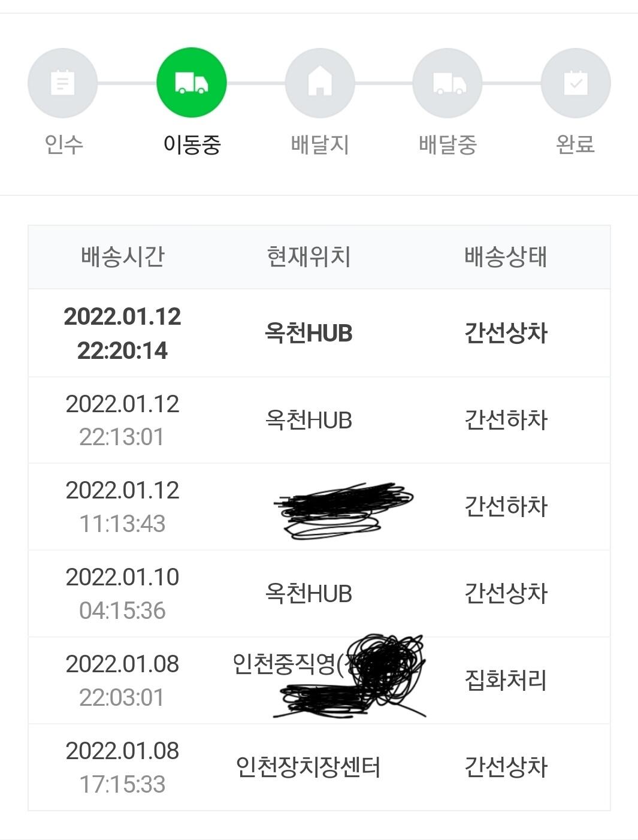This screenshot has width=638, height=840.
Task: Select the green 이동중 truck icon
Action: [191, 83]
